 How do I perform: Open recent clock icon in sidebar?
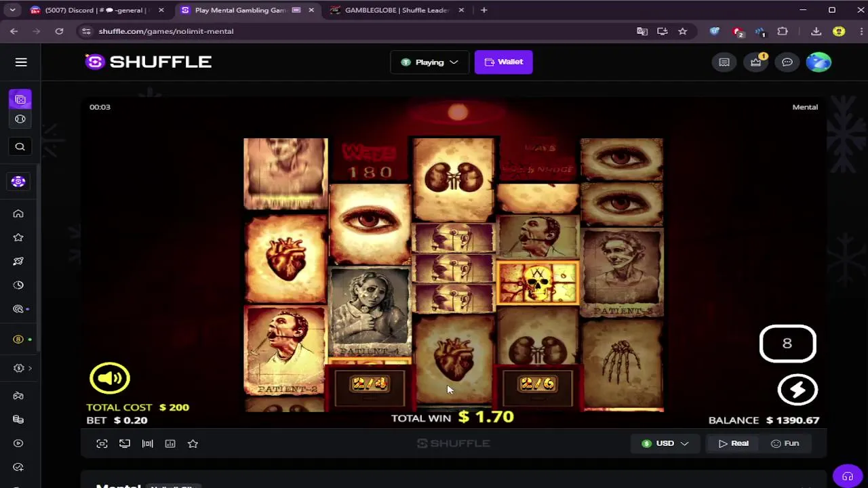[18, 285]
